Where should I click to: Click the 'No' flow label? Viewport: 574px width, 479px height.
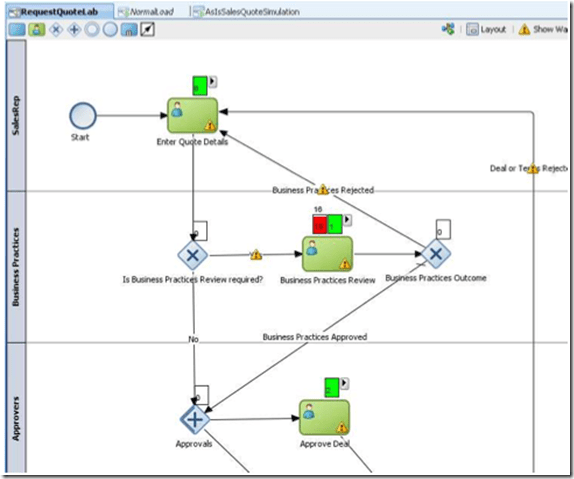[x=193, y=339]
